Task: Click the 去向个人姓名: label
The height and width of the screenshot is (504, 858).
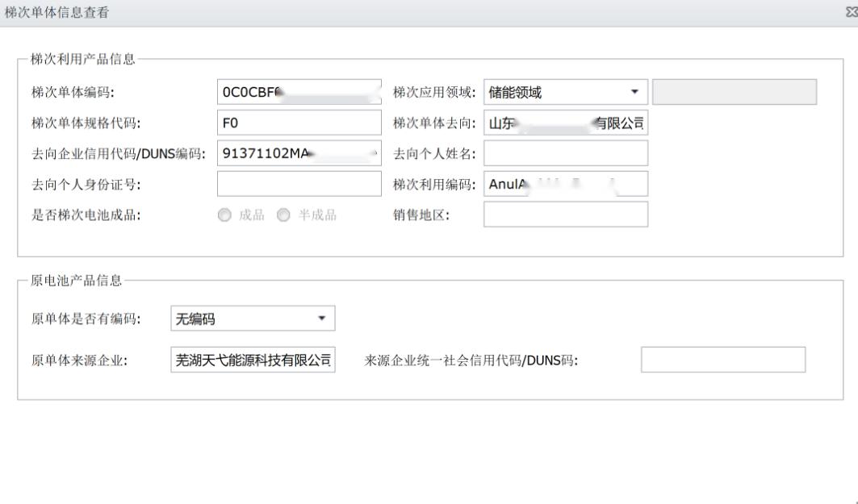Action: pos(434,153)
